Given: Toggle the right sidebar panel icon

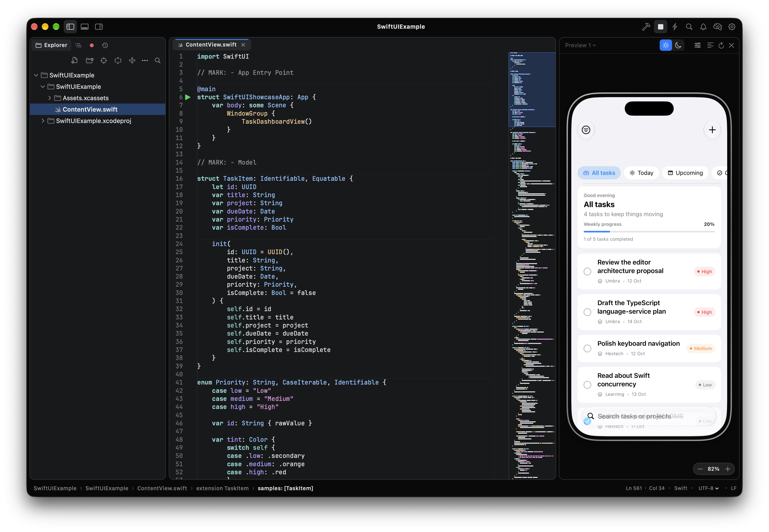Looking at the screenshot, I should click(x=99, y=27).
